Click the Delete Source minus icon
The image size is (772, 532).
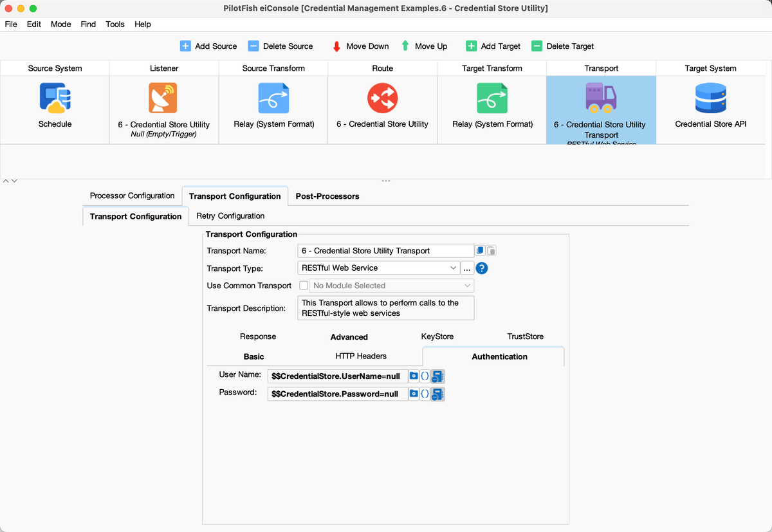(x=253, y=46)
